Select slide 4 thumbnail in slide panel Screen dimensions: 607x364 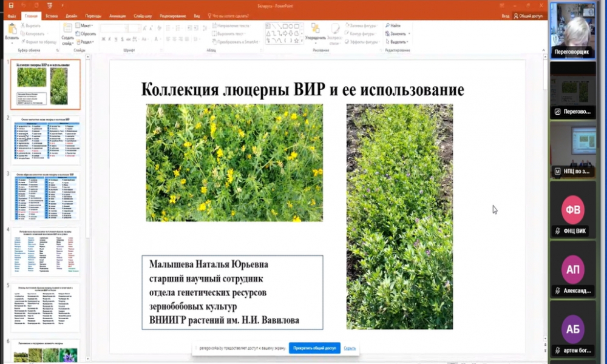pos(46,252)
